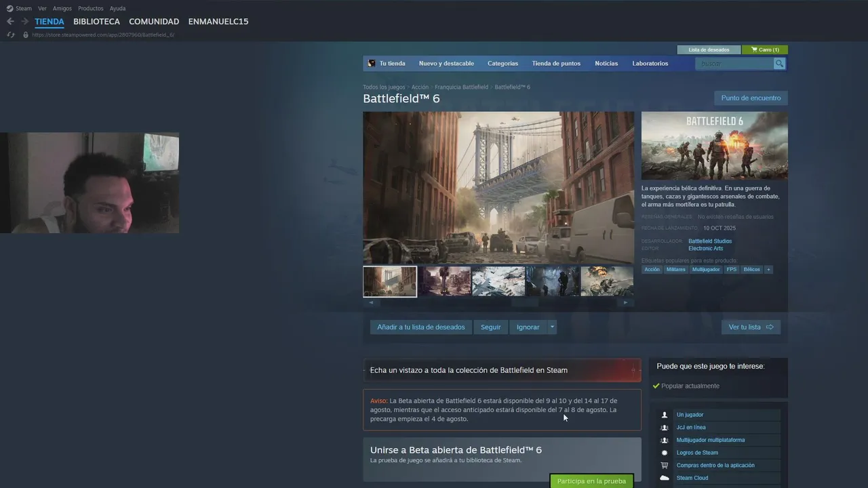Switch to the BIBLIOTECA tab
Viewport: 868px width, 488px height.
coord(96,22)
